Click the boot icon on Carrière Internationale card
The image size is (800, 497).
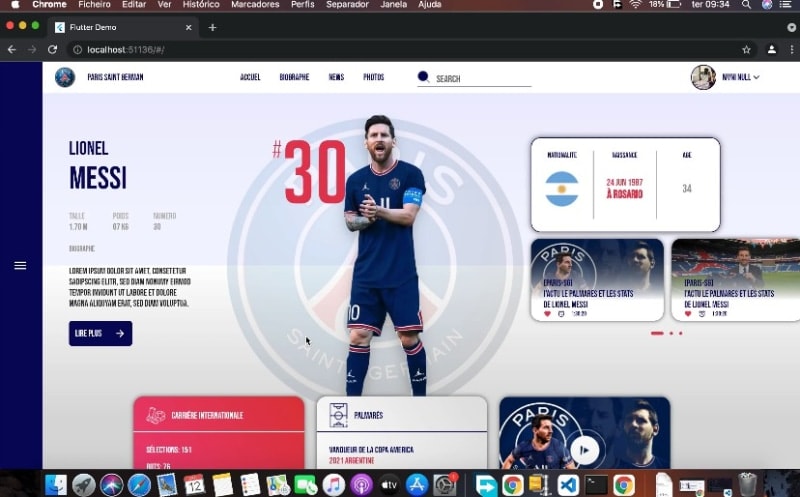[x=155, y=415]
